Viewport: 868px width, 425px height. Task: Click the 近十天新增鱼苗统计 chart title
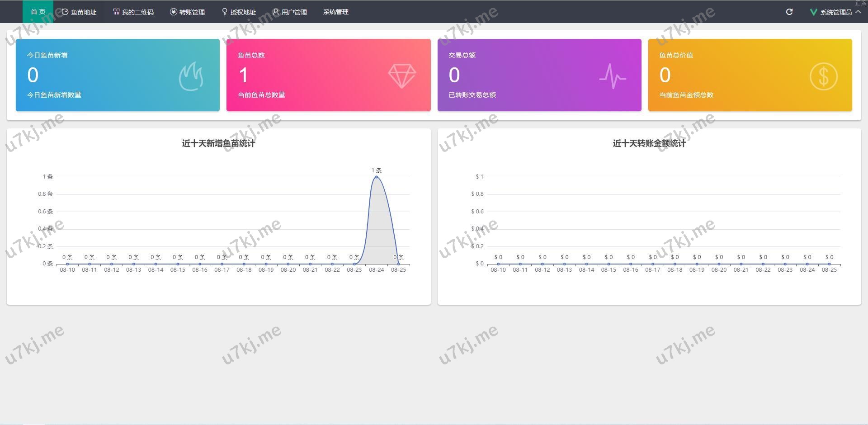click(x=218, y=143)
